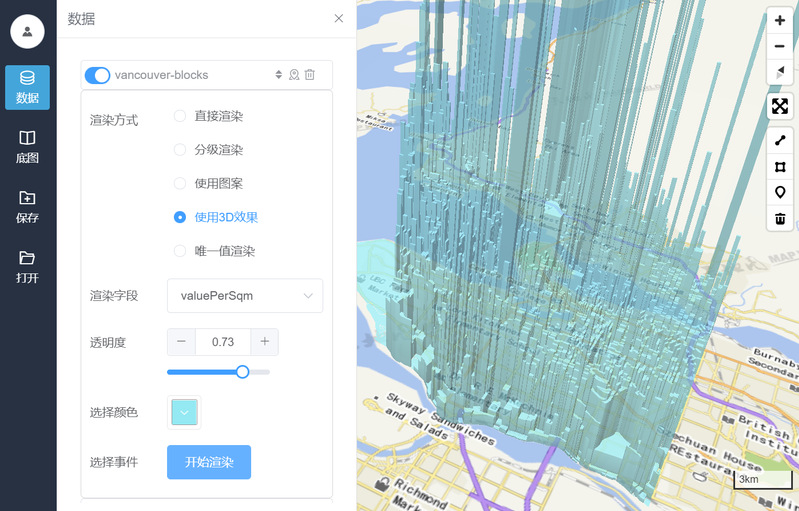
Task: Enter fullscreen map view
Action: click(x=780, y=106)
